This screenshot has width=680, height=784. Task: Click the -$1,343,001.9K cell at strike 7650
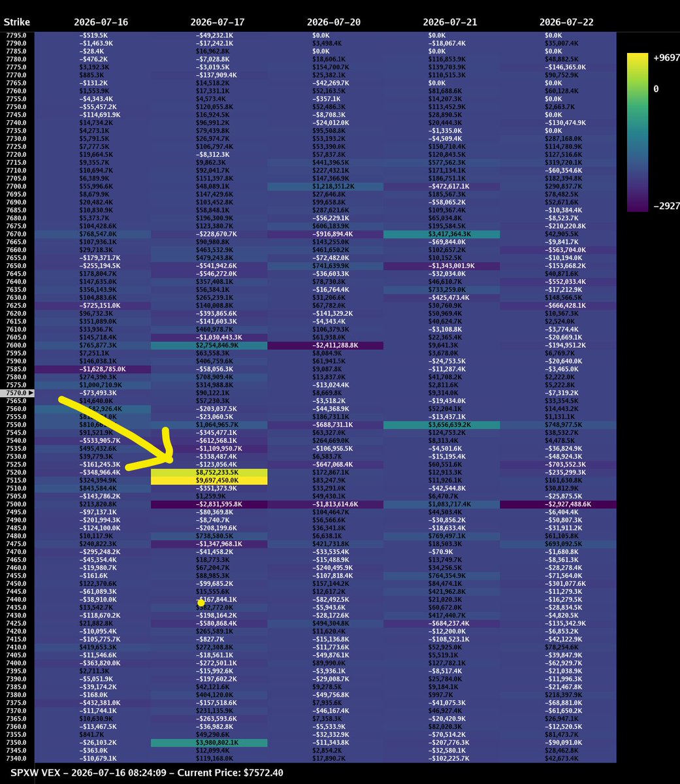point(442,266)
